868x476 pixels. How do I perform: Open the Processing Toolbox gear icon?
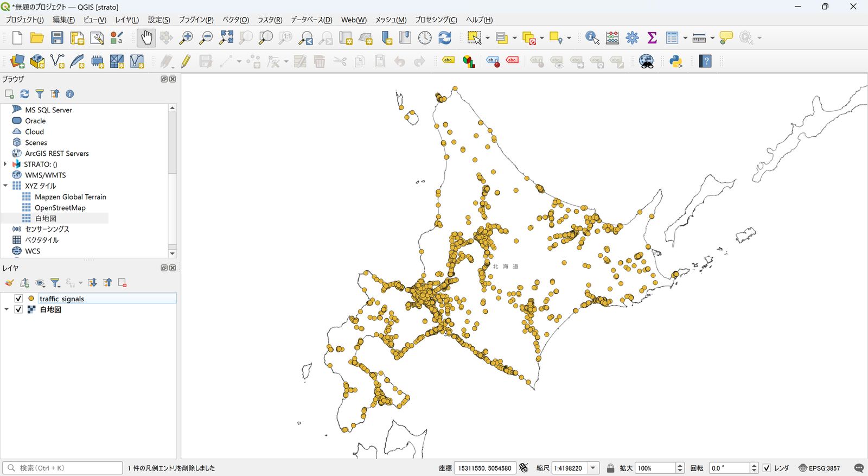coord(632,37)
